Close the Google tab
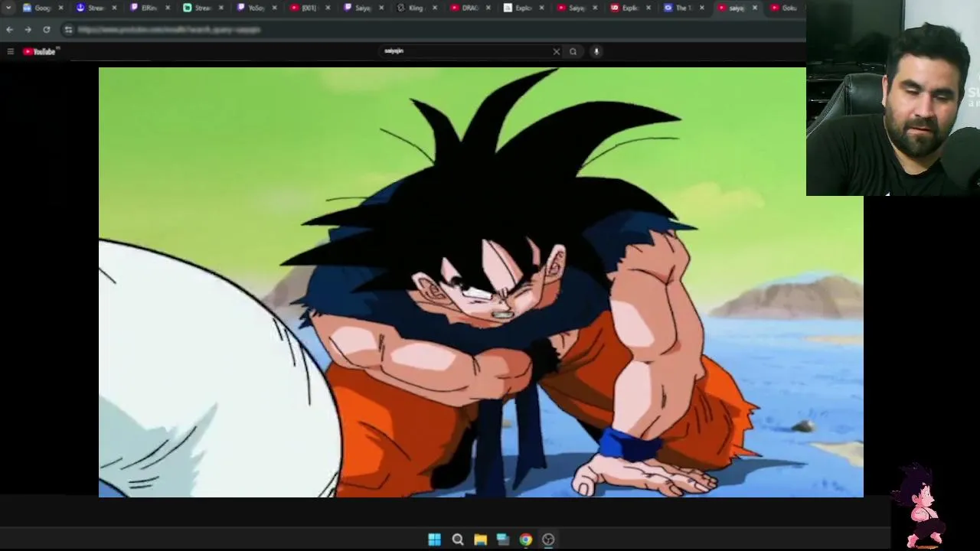This screenshot has width=980, height=551. 60,8
